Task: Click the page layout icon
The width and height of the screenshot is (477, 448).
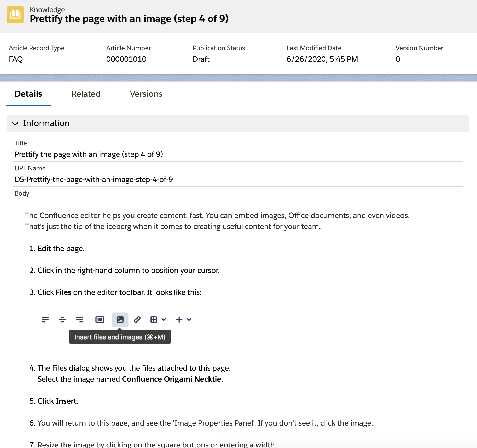Action: point(100,319)
